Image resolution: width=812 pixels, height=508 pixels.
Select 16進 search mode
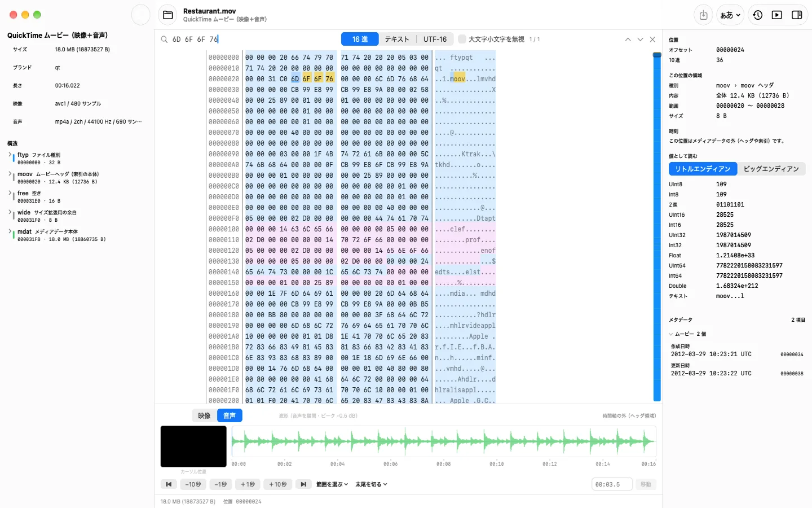(x=360, y=40)
